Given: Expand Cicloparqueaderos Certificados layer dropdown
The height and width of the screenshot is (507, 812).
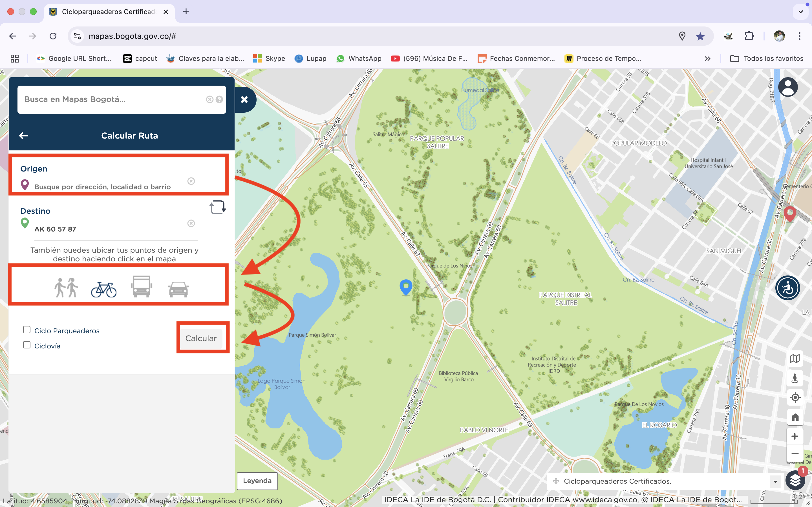Looking at the screenshot, I should point(775,482).
